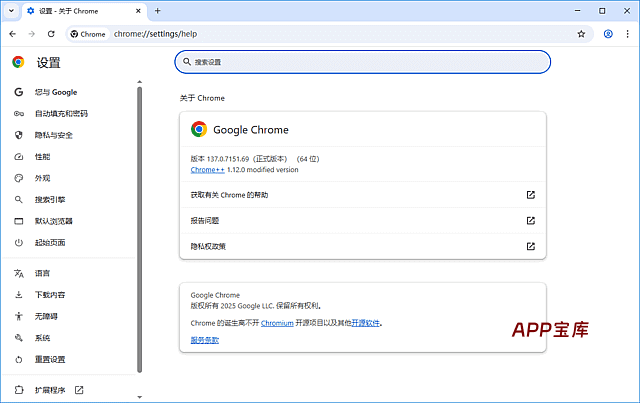Open the 隐私权政策 row
The image size is (640, 403).
click(x=362, y=246)
